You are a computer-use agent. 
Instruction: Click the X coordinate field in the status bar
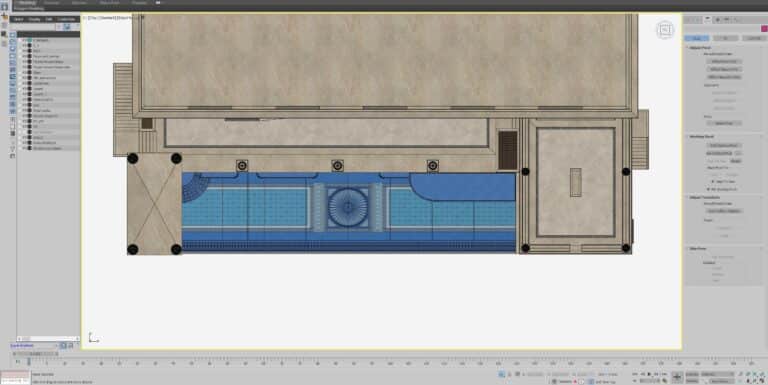click(x=534, y=375)
